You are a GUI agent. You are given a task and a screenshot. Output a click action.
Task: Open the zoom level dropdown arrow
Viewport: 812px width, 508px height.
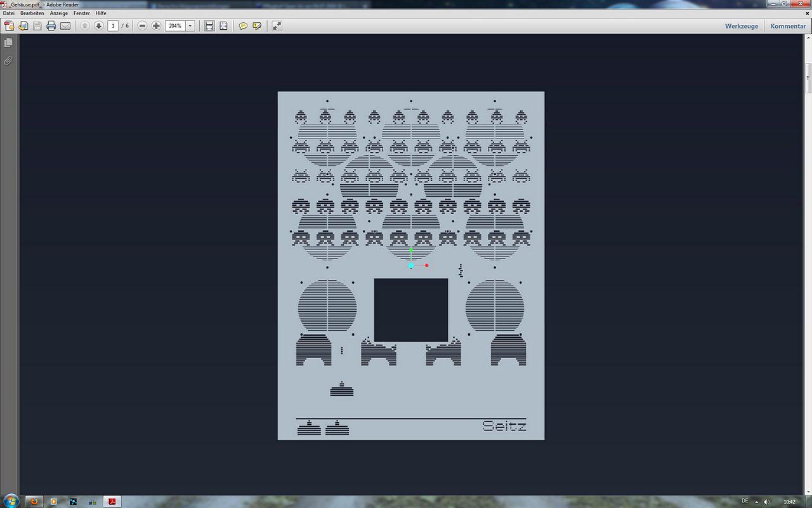pyautogui.click(x=190, y=26)
